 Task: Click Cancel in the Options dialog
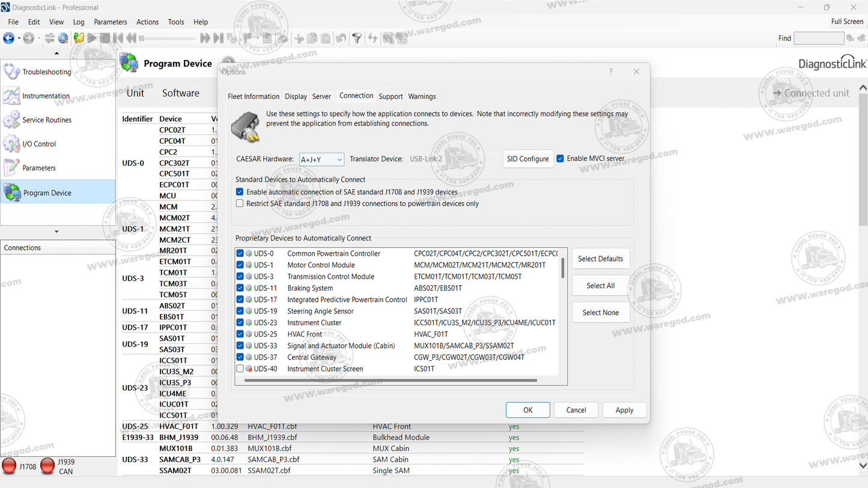(576, 410)
